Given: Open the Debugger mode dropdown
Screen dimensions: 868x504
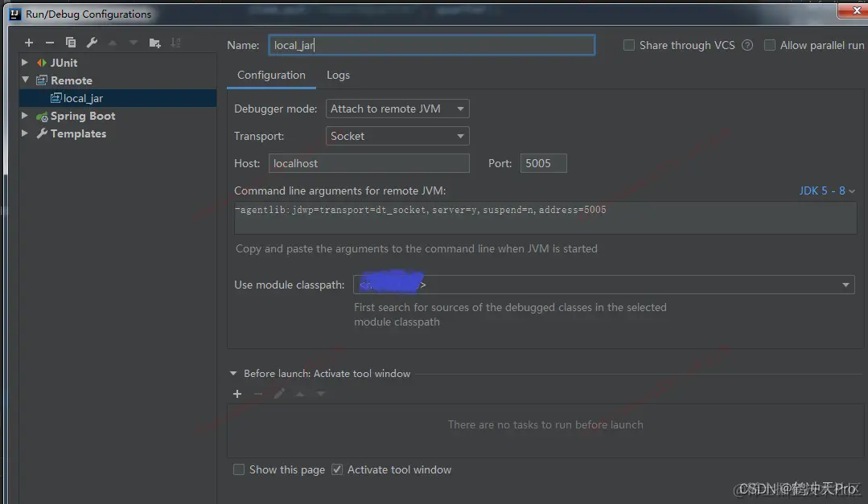Looking at the screenshot, I should (x=397, y=109).
